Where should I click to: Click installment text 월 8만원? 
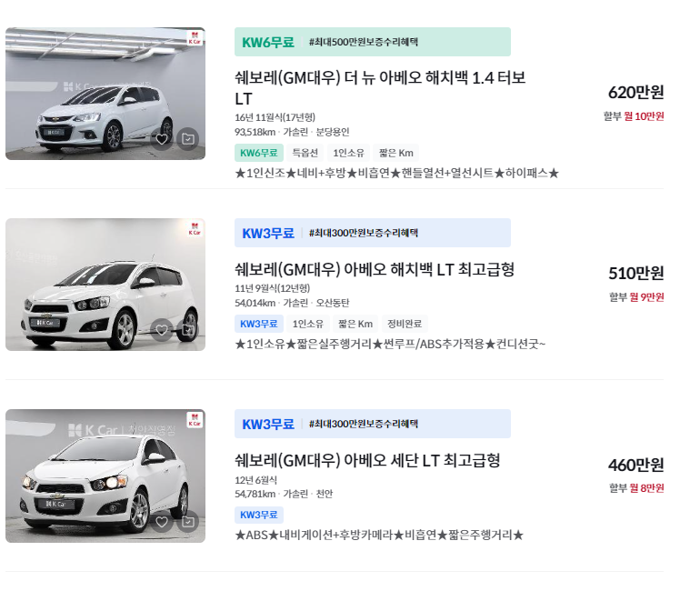point(646,488)
